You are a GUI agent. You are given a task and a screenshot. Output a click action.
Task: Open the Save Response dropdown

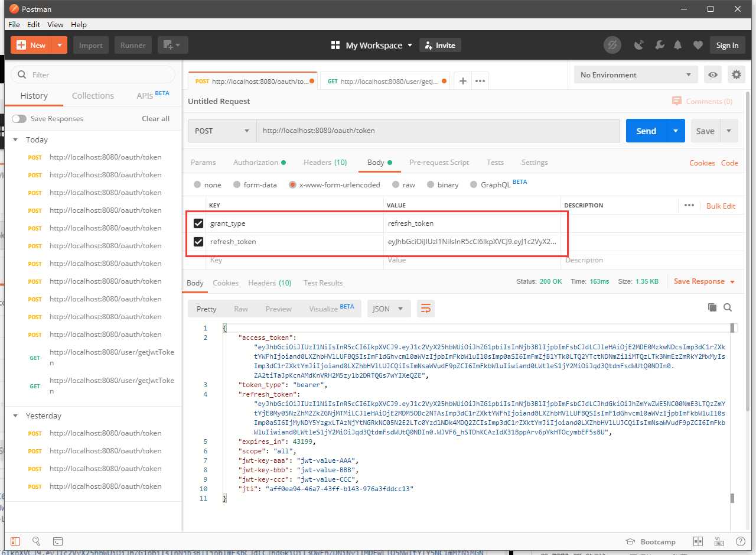[x=705, y=281]
